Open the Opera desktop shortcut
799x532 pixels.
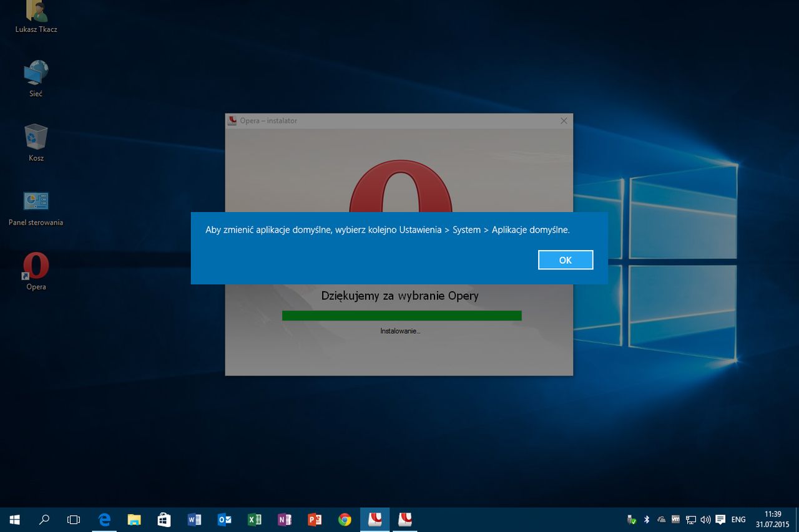[x=36, y=271]
